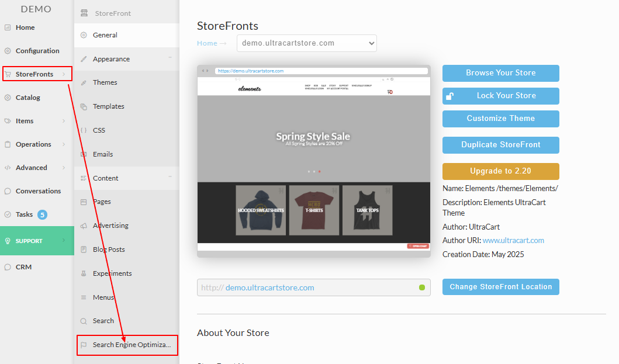Click the unlock icon on Lock Your Store
Screen dimensions: 619x364
450,96
